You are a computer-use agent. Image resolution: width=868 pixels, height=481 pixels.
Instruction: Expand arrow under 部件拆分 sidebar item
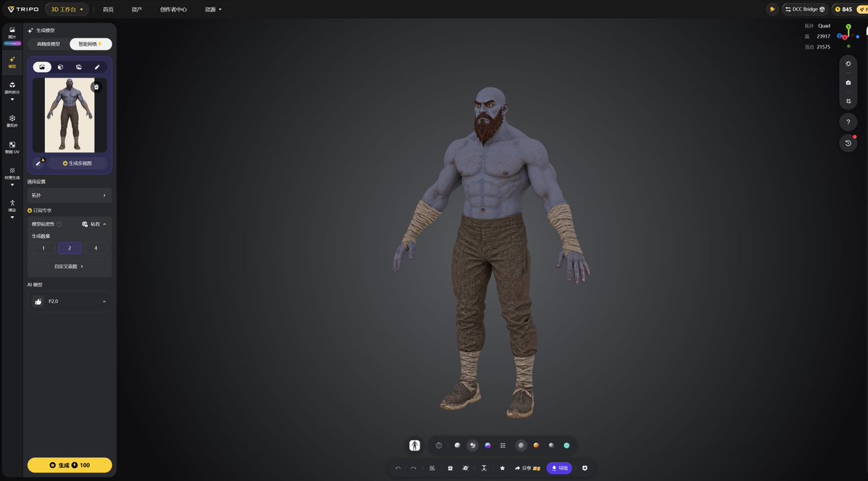pyautogui.click(x=12, y=100)
